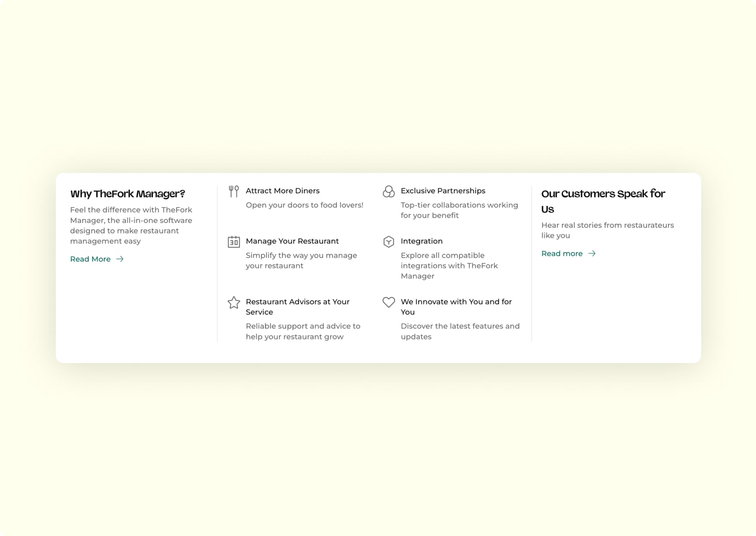Click the calendar icon beside Manage Your Restaurant

click(234, 242)
